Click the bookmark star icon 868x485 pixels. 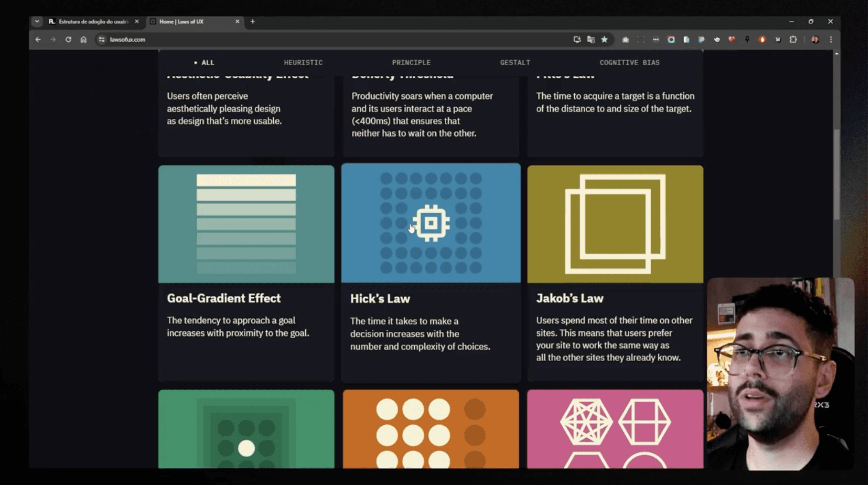click(x=604, y=39)
